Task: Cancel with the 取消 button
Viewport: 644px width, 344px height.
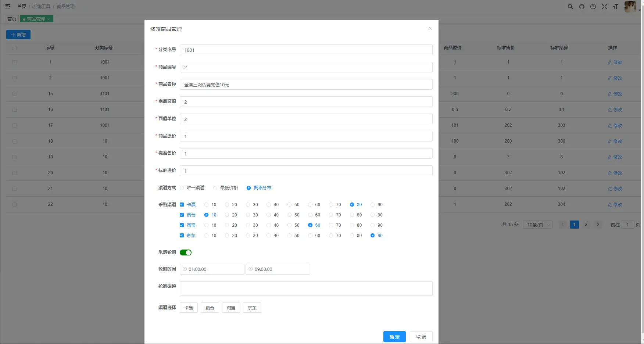Action: coord(421,337)
